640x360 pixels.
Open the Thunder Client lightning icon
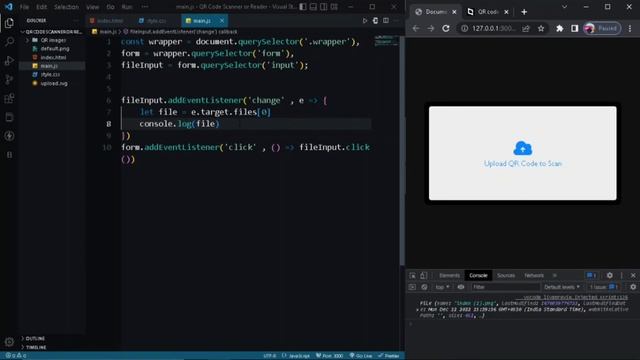point(9,136)
